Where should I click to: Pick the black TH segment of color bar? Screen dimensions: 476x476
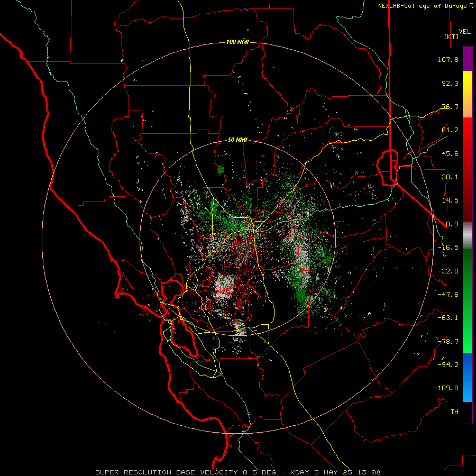pyautogui.click(x=467, y=413)
